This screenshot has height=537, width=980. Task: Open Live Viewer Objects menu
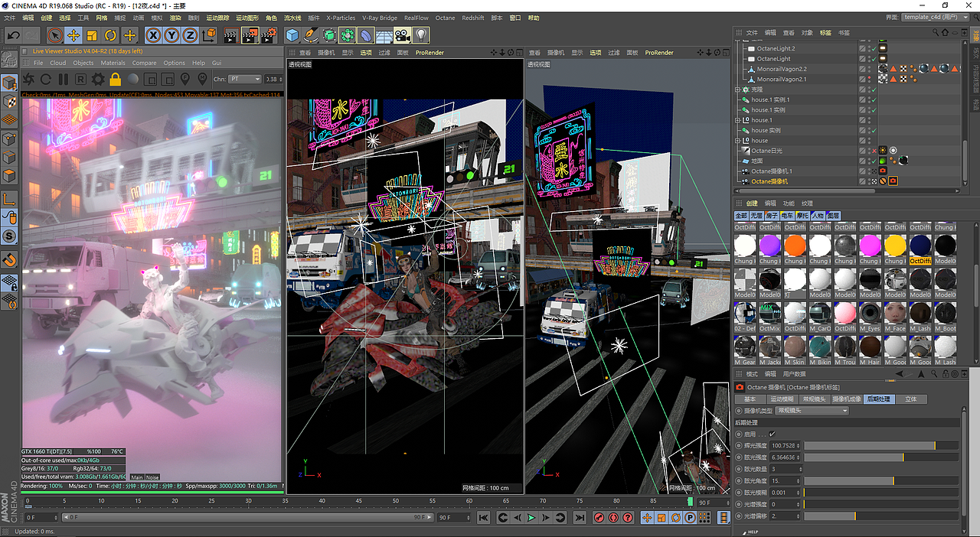coord(83,63)
